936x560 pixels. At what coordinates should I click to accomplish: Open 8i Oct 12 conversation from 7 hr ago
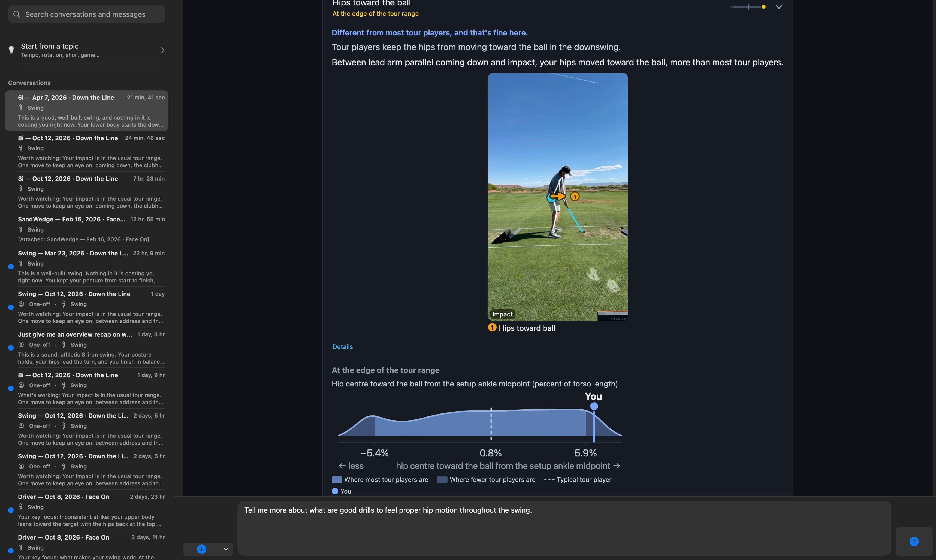[x=86, y=192]
